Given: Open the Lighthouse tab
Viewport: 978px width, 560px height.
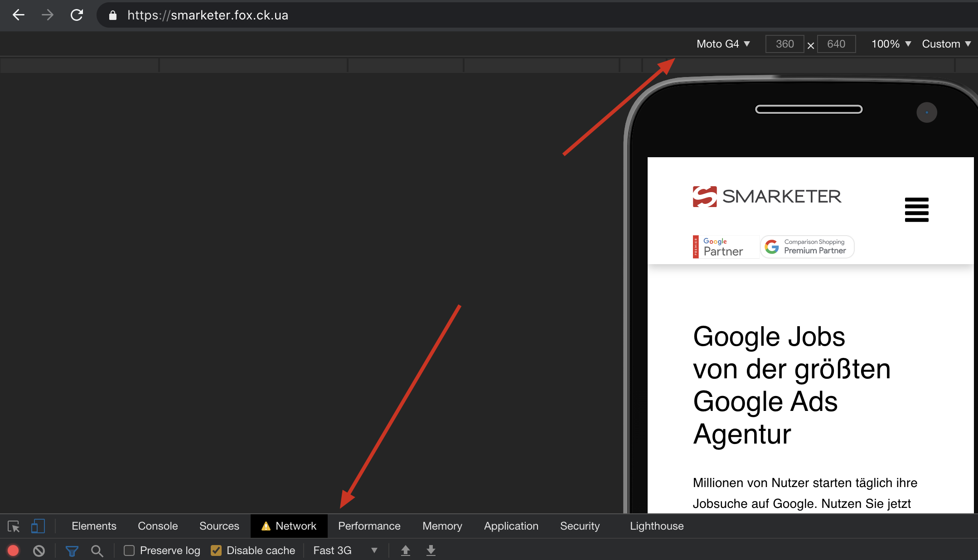Looking at the screenshot, I should pos(657,526).
